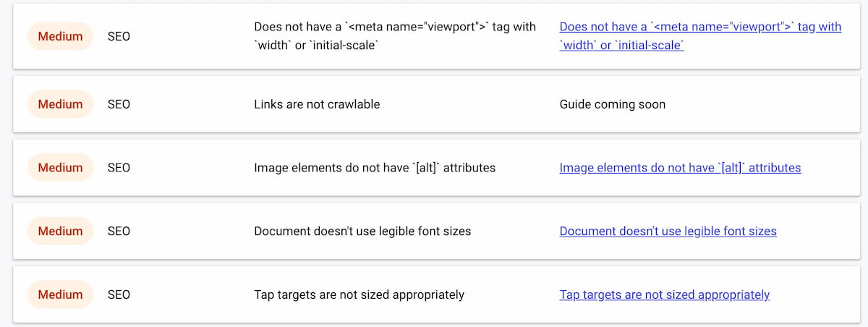Viewport: 868px width, 327px height.
Task: Select SEO label in image alt attributes row
Action: [x=119, y=168]
